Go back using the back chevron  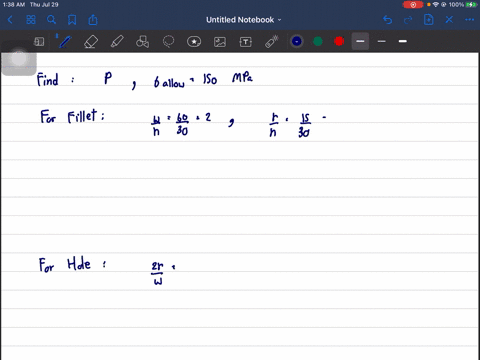pos(10,20)
